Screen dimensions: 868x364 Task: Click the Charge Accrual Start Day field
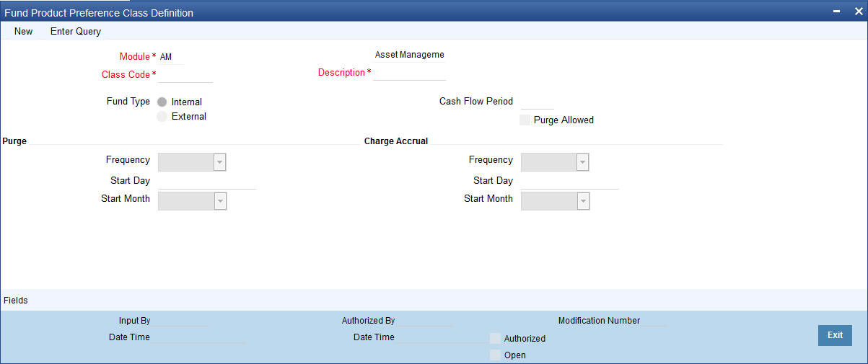[x=570, y=181]
